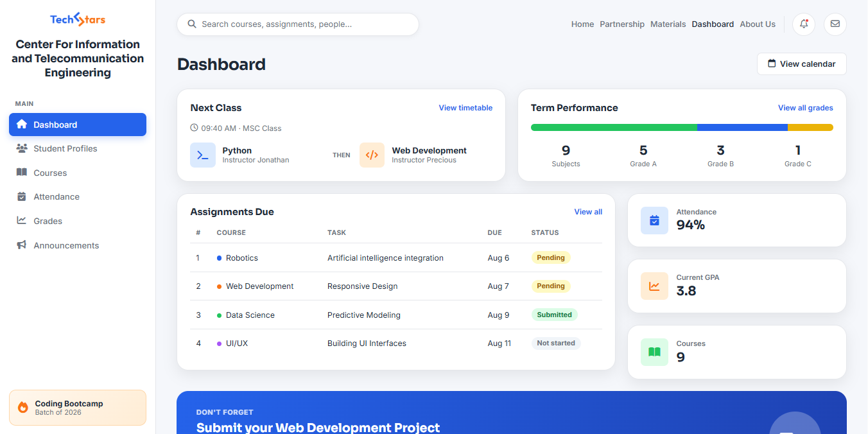Open Courses label in sidebar

click(x=50, y=173)
